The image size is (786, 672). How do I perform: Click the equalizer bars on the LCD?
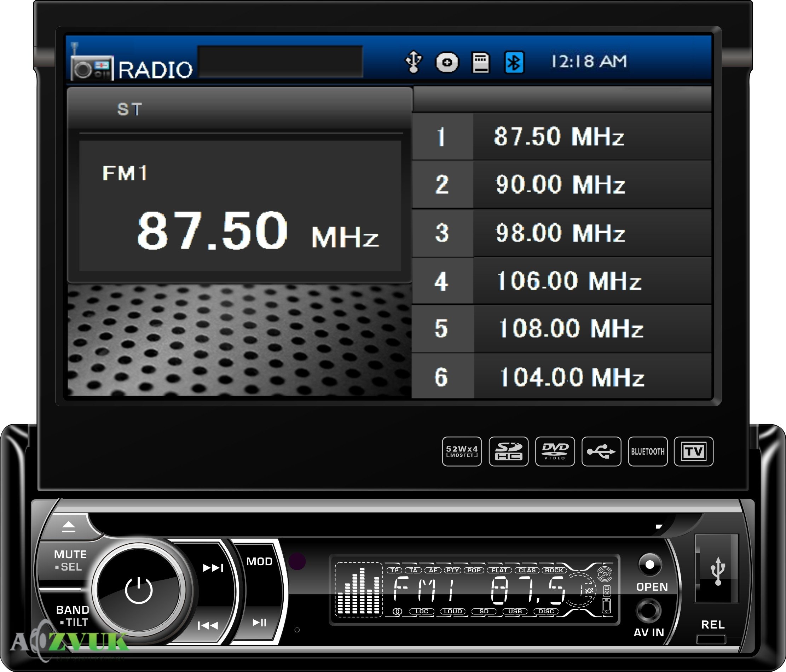point(358,590)
